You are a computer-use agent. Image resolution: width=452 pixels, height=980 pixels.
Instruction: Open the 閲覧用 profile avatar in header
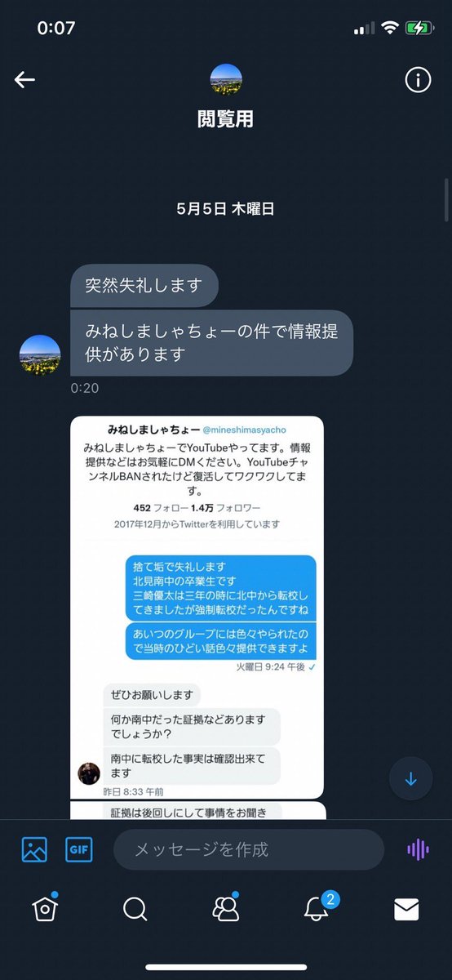pos(226,79)
